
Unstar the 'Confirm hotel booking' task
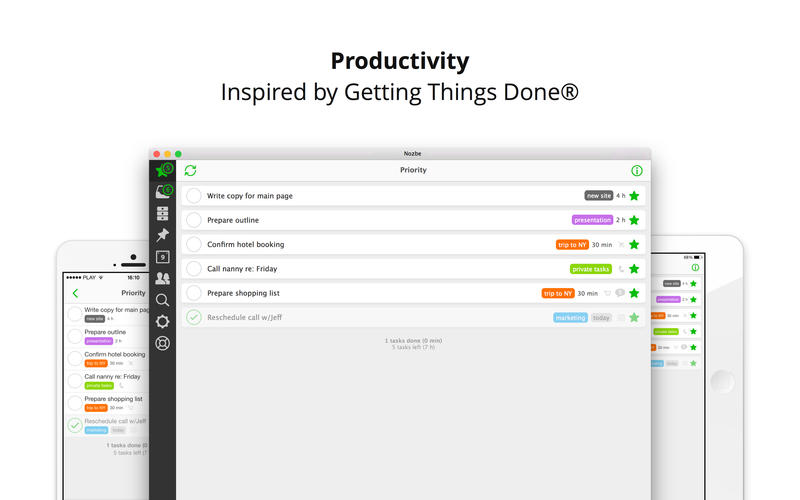[x=634, y=244]
